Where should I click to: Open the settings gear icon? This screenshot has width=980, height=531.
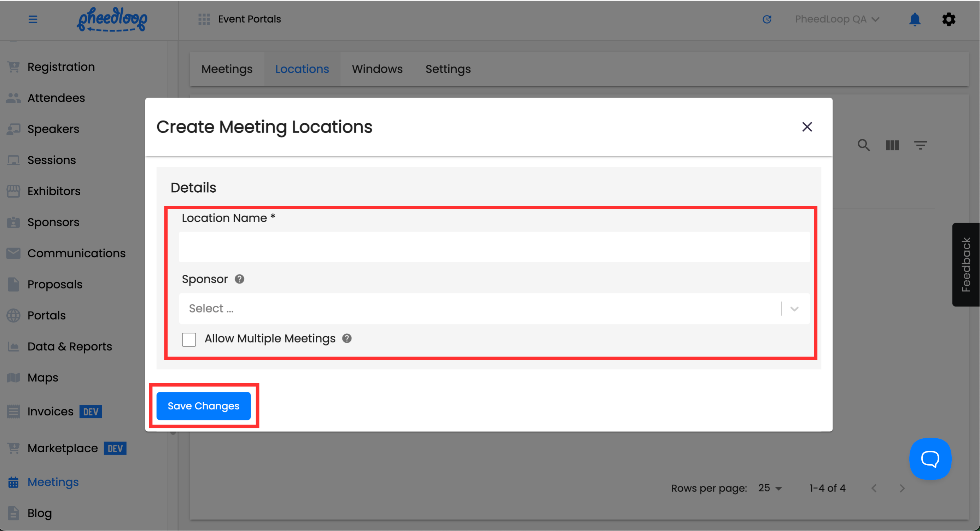click(x=949, y=19)
